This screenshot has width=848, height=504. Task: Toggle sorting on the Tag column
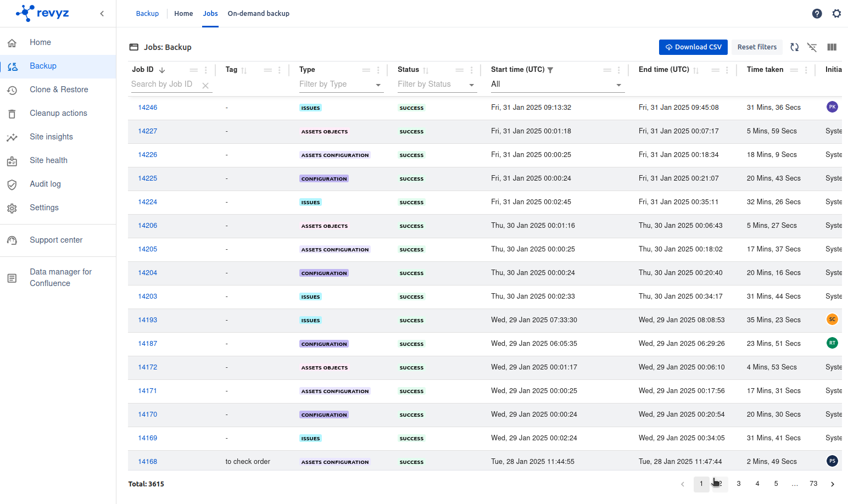(x=244, y=70)
